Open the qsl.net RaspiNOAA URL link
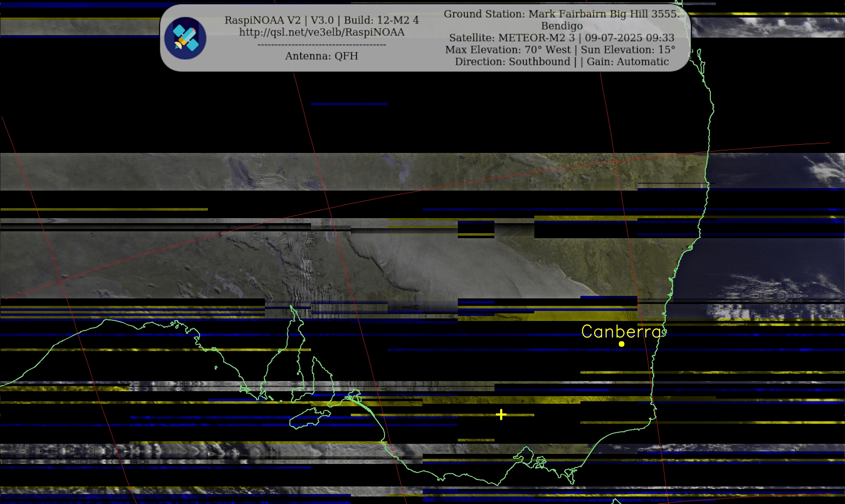Viewport: 845px width, 504px height. point(321,32)
